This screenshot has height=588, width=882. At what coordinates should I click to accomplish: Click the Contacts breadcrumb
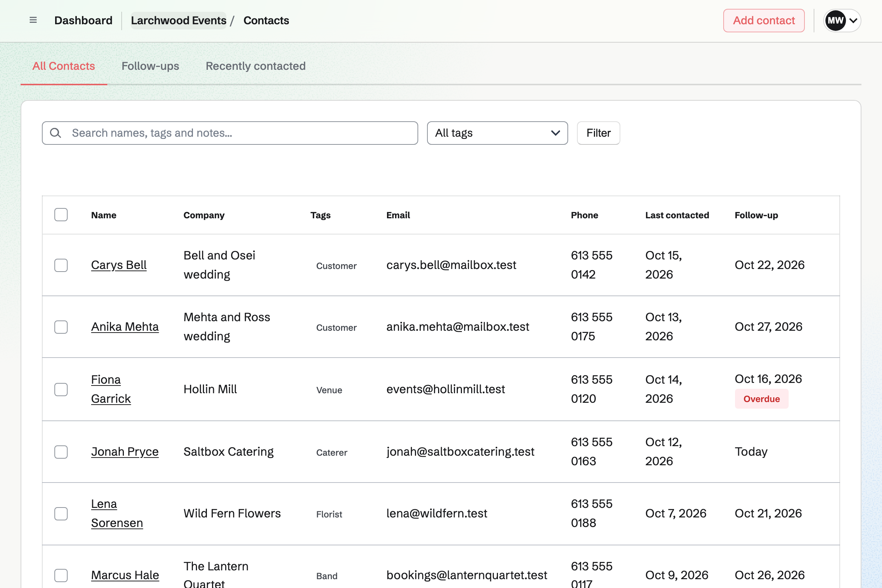(266, 20)
